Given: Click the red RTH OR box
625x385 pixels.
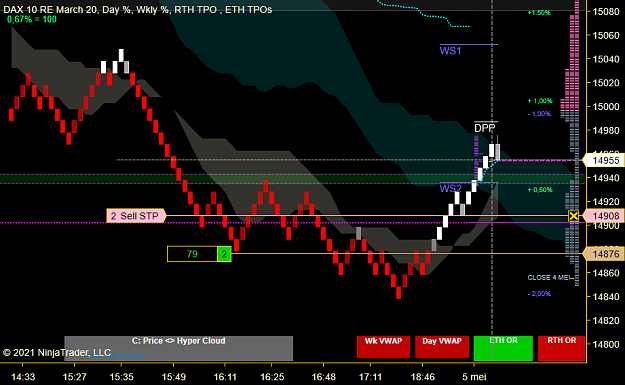Looking at the screenshot, I should (561, 348).
